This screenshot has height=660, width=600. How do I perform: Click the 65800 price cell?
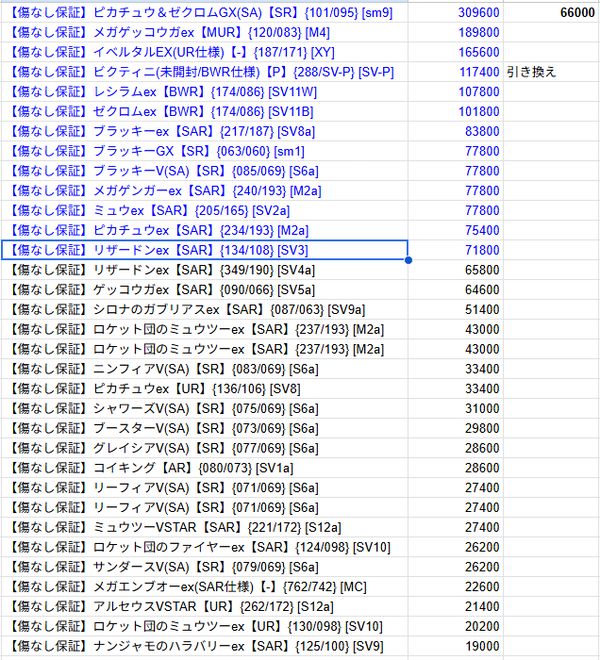pos(456,270)
